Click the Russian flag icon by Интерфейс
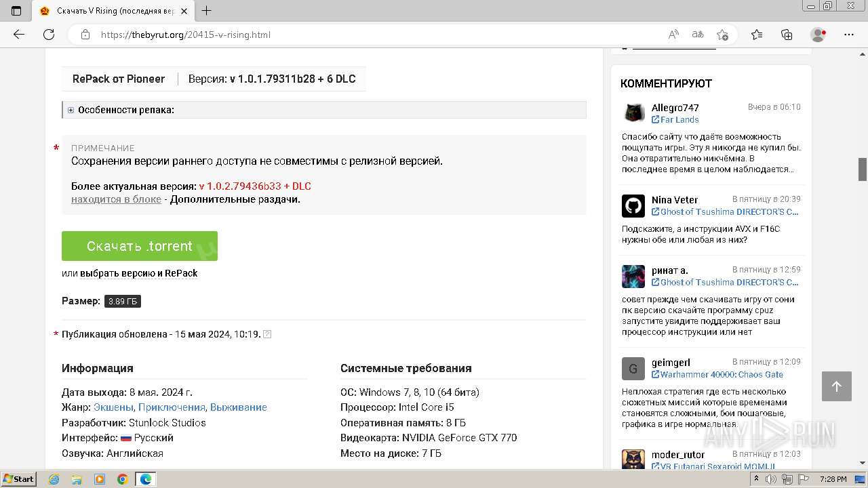Image resolution: width=868 pixels, height=488 pixels. (x=126, y=438)
